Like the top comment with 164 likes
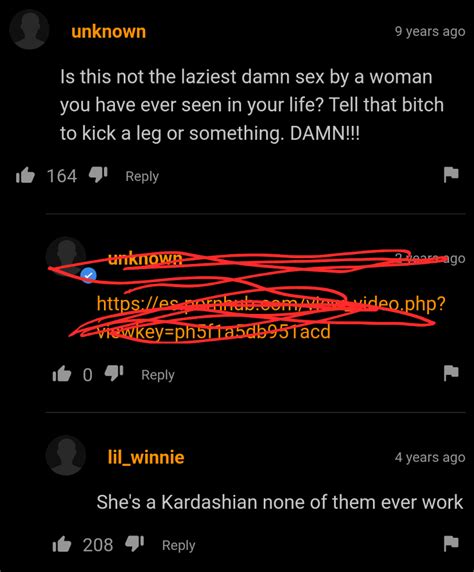Screen dimensions: 474x572 [x=25, y=176]
